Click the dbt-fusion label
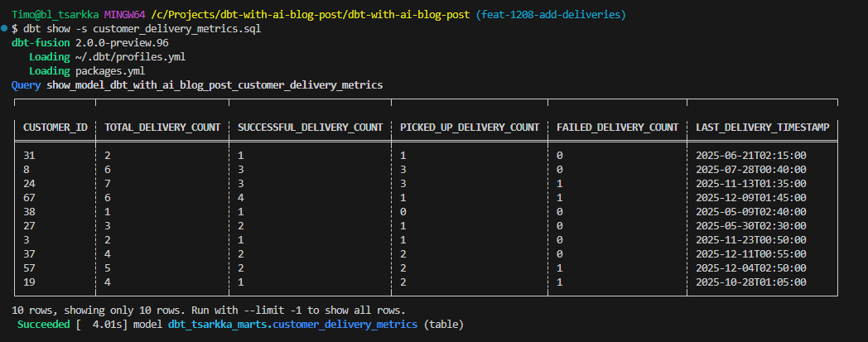Image resolution: width=868 pixels, height=342 pixels. 41,42
